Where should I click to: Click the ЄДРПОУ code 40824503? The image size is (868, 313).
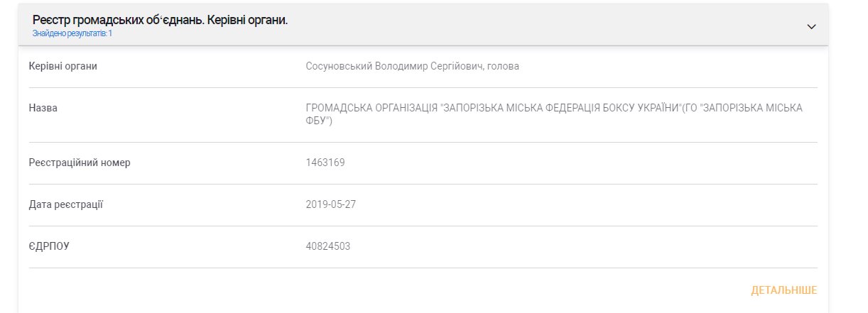click(327, 246)
